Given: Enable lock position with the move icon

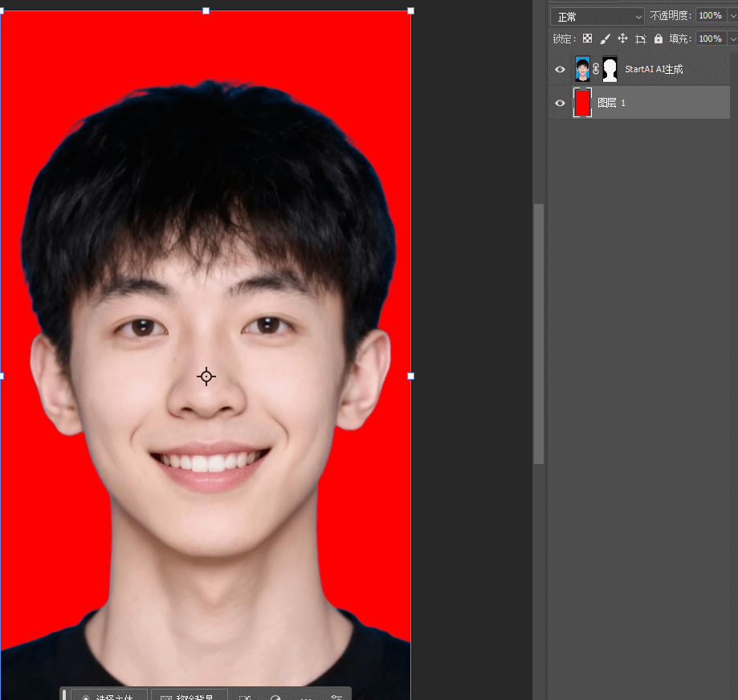Looking at the screenshot, I should pyautogui.click(x=622, y=38).
